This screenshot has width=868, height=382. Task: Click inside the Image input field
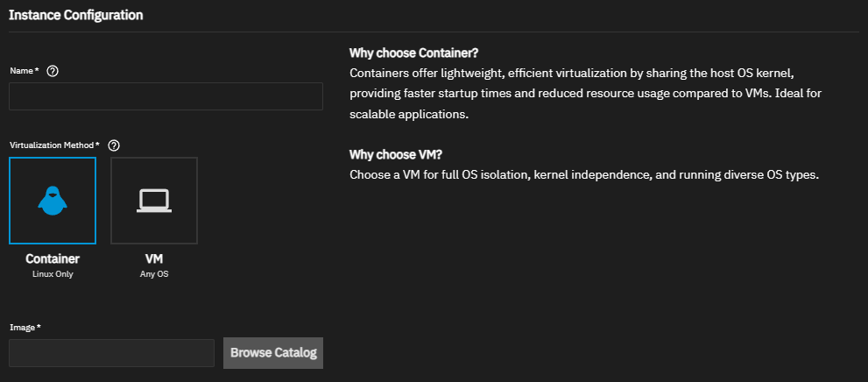(x=111, y=353)
